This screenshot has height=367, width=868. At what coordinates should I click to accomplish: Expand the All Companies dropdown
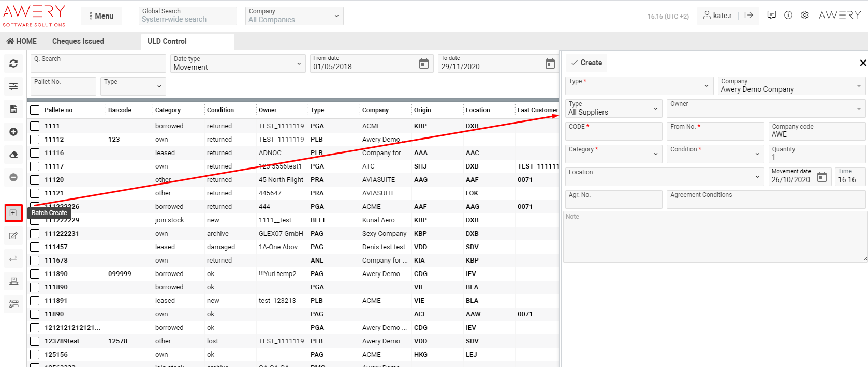click(x=293, y=16)
